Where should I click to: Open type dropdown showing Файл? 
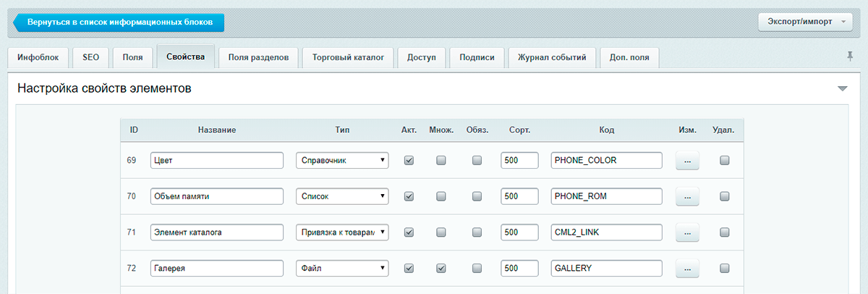point(342,269)
